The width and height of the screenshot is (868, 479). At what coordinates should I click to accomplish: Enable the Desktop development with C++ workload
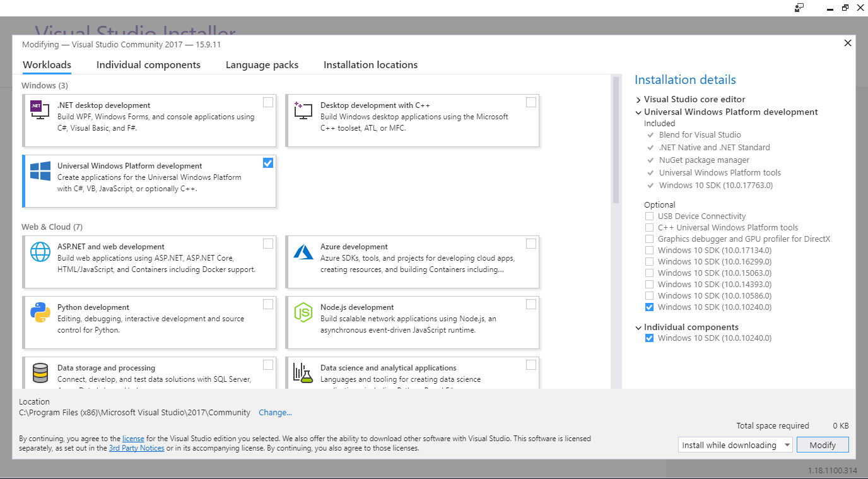pos(531,102)
